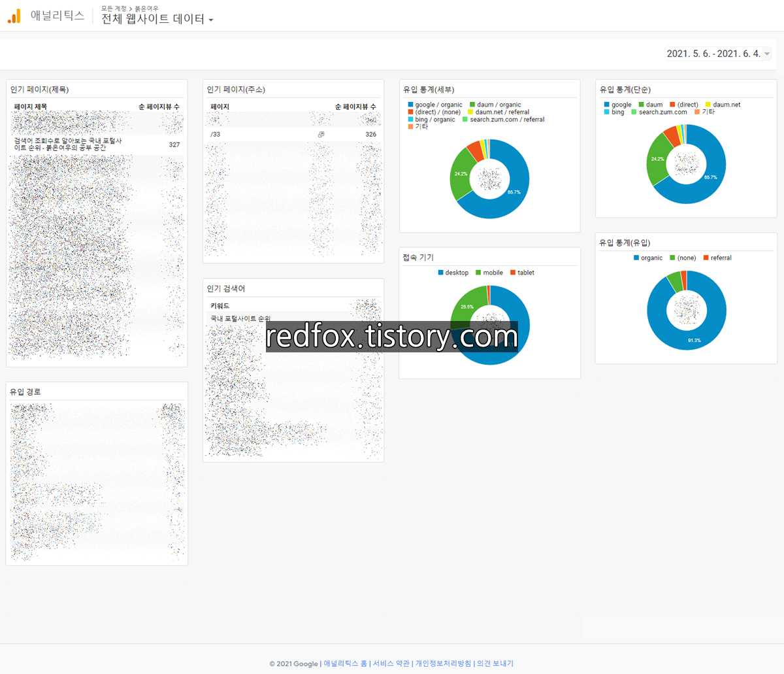Click organic legend entry in 유입 통계(유입)

[x=648, y=258]
